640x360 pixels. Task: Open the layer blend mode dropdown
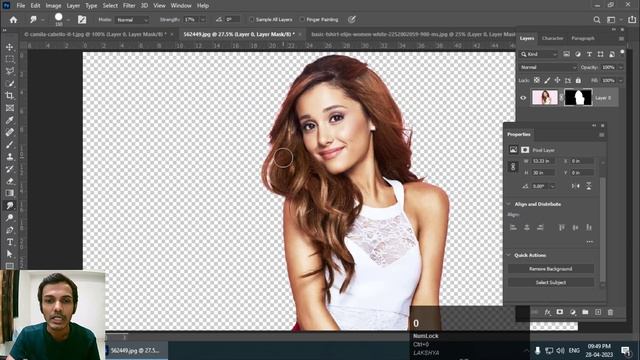tap(548, 67)
